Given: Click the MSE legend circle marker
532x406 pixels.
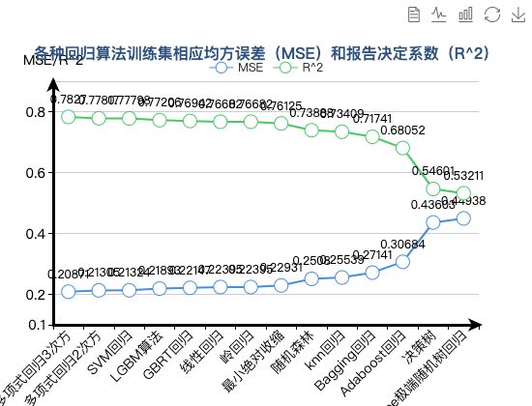Looking at the screenshot, I should 221,68.
